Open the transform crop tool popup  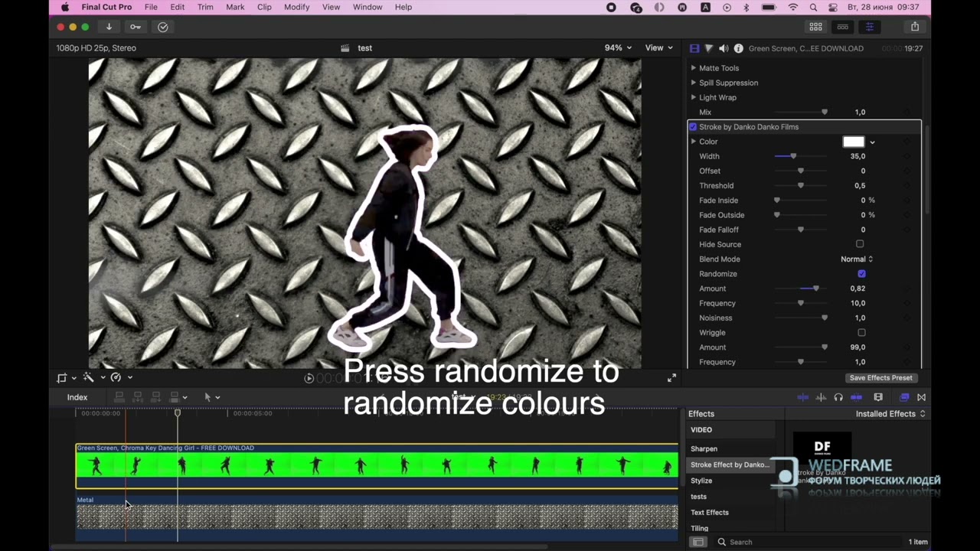(66, 377)
